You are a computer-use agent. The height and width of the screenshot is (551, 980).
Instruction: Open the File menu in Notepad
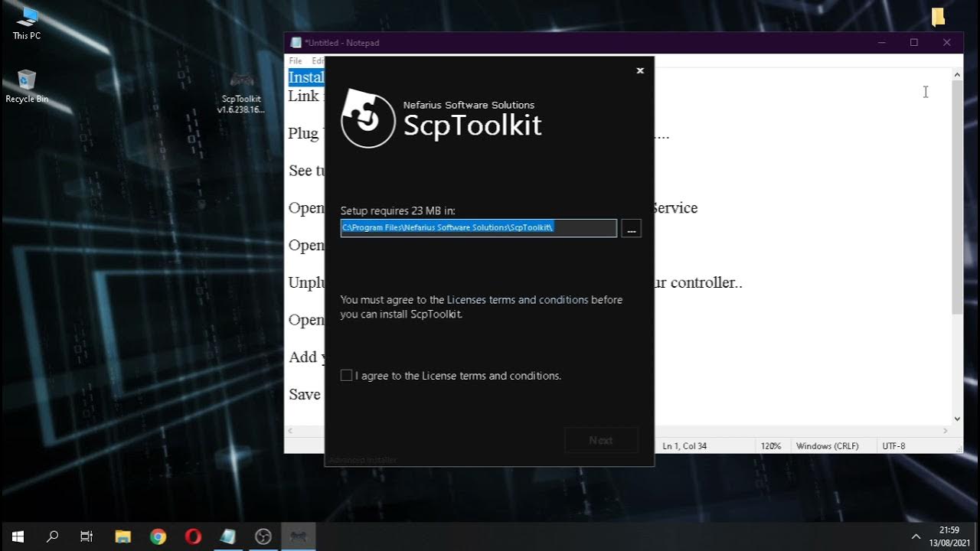296,60
